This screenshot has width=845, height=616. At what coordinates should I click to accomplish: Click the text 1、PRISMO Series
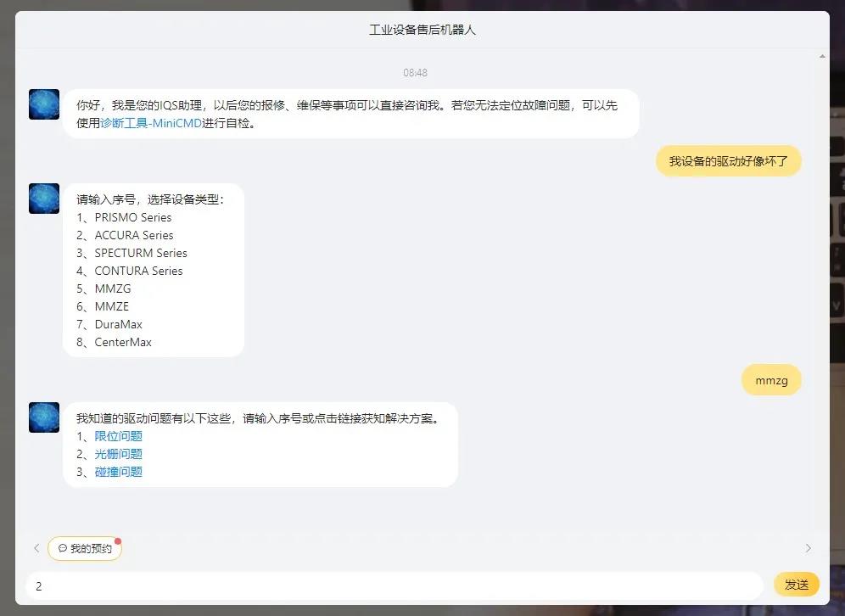pyautogui.click(x=124, y=217)
